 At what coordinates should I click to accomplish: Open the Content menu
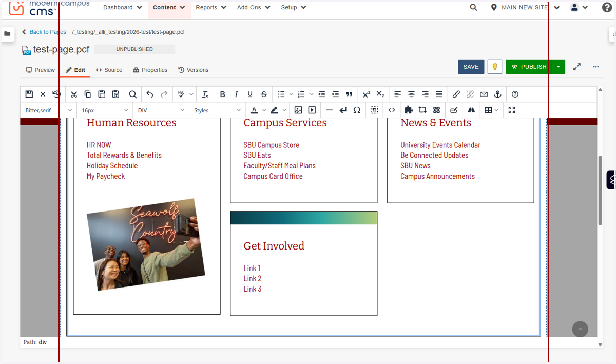click(169, 8)
